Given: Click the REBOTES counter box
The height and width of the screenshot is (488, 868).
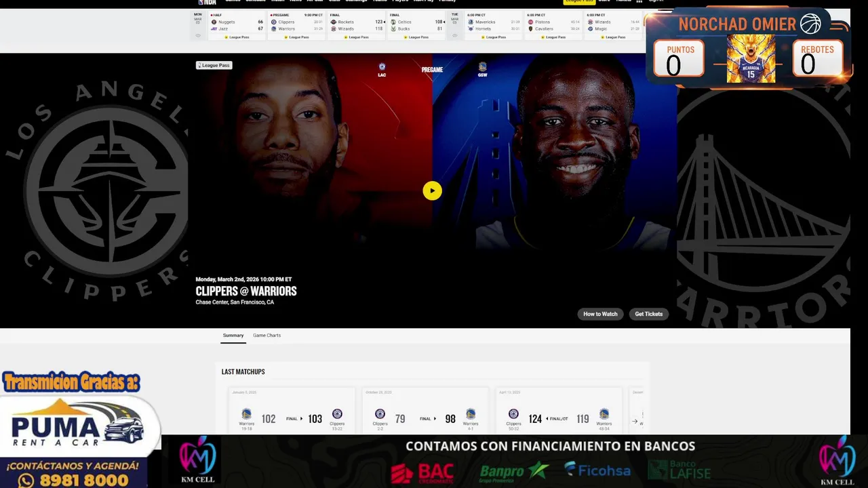Looking at the screenshot, I should pyautogui.click(x=817, y=58).
